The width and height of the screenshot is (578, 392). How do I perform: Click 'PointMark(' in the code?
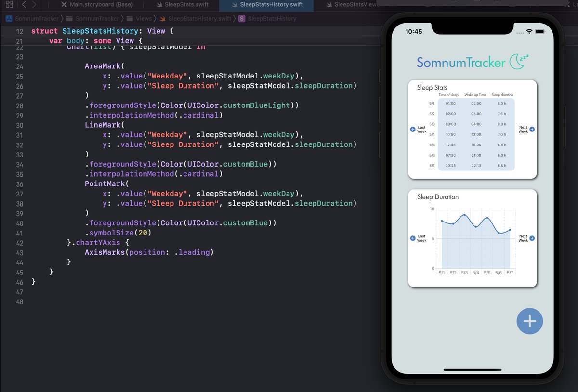point(107,183)
